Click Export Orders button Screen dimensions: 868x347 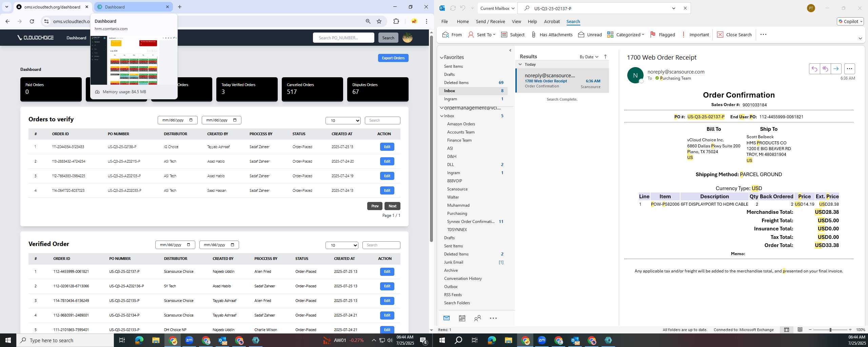393,58
